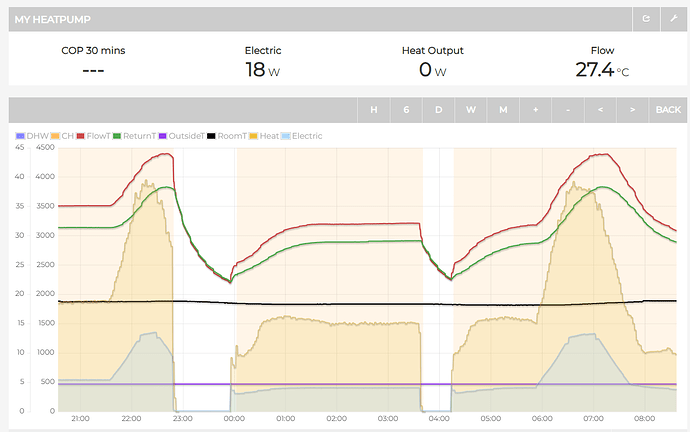
Task: Switch to M month view
Action: coord(503,110)
